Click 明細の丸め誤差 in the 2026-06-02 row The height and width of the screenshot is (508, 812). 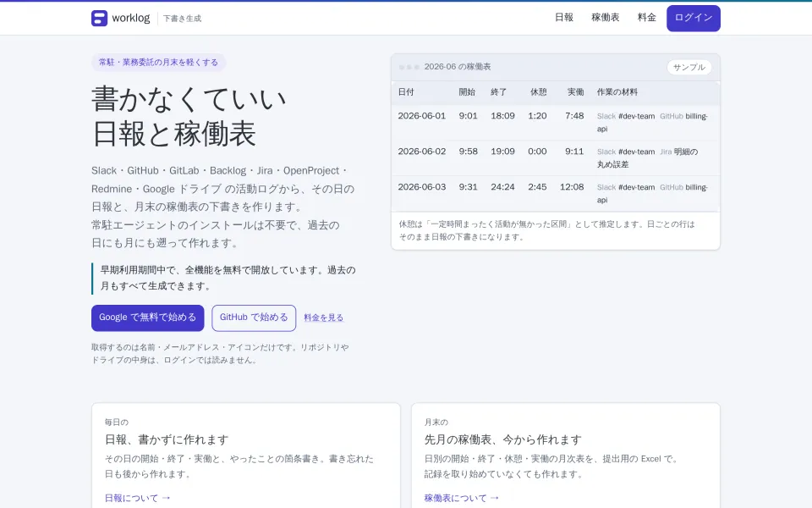[x=647, y=158]
